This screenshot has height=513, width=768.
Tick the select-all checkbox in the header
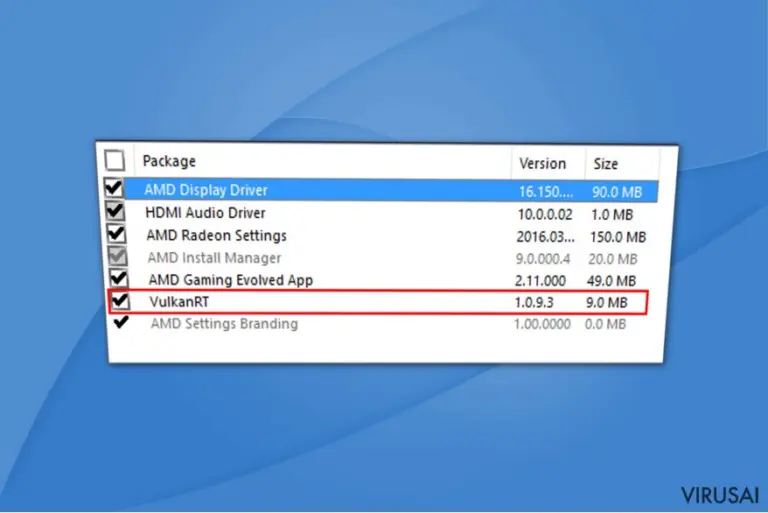(115, 160)
